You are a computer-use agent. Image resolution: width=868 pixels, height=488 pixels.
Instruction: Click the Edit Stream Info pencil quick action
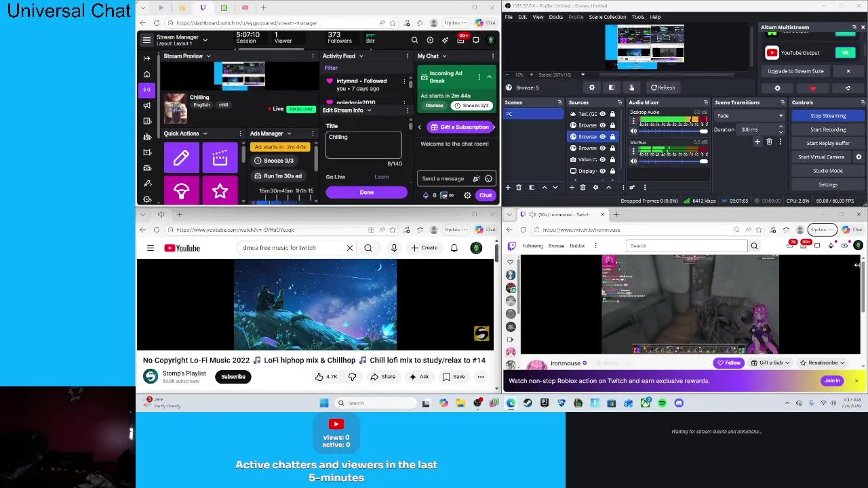point(181,158)
